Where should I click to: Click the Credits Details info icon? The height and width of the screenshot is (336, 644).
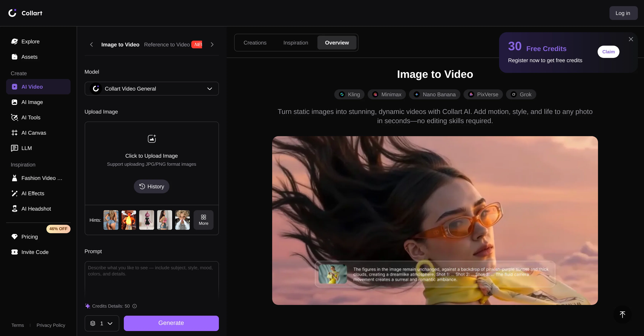tap(135, 306)
